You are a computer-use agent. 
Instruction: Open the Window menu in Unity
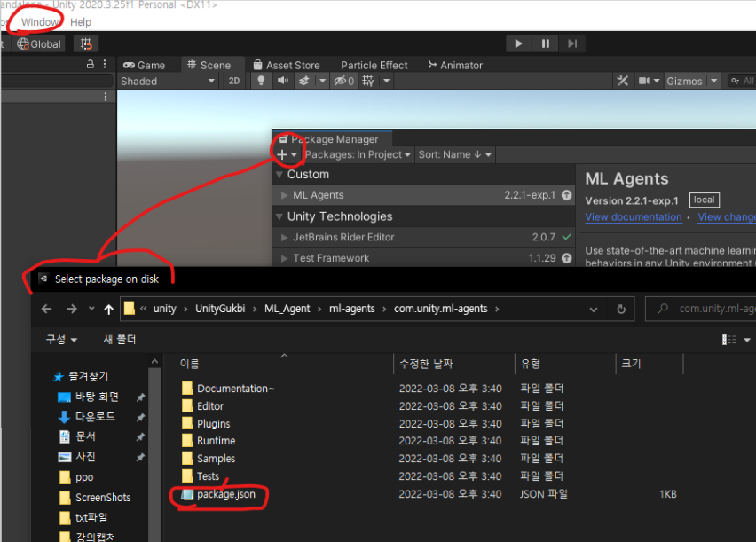(x=40, y=22)
